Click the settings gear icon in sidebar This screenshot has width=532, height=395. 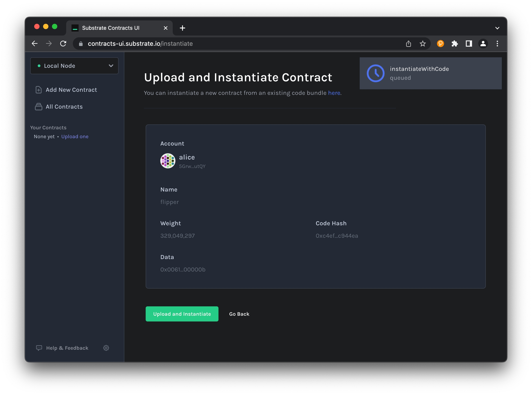(106, 348)
